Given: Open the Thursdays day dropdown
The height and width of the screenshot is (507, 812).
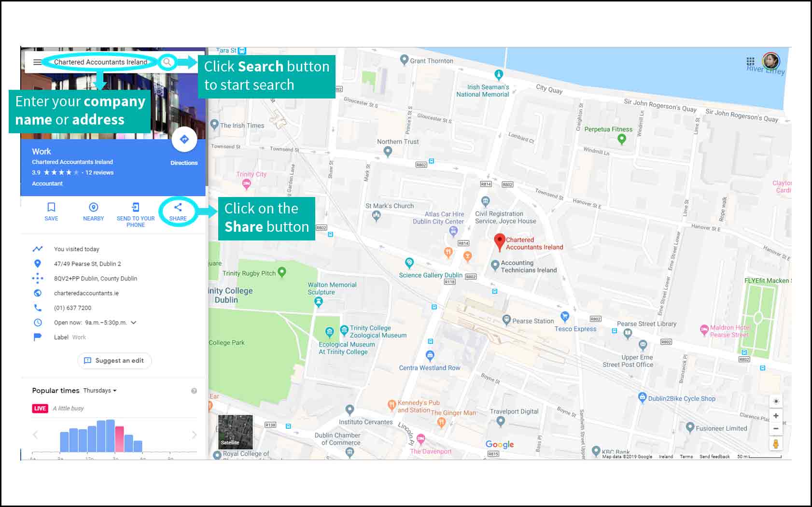Looking at the screenshot, I should click(x=100, y=391).
